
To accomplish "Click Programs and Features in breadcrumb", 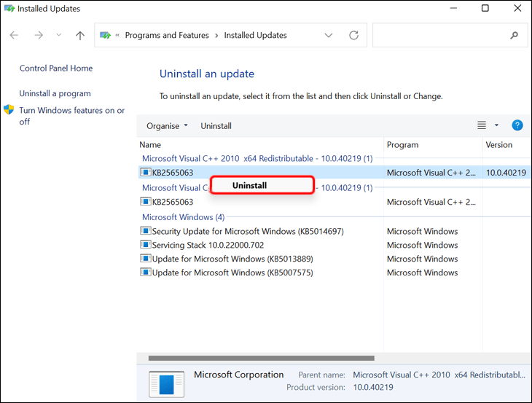I will click(x=167, y=35).
